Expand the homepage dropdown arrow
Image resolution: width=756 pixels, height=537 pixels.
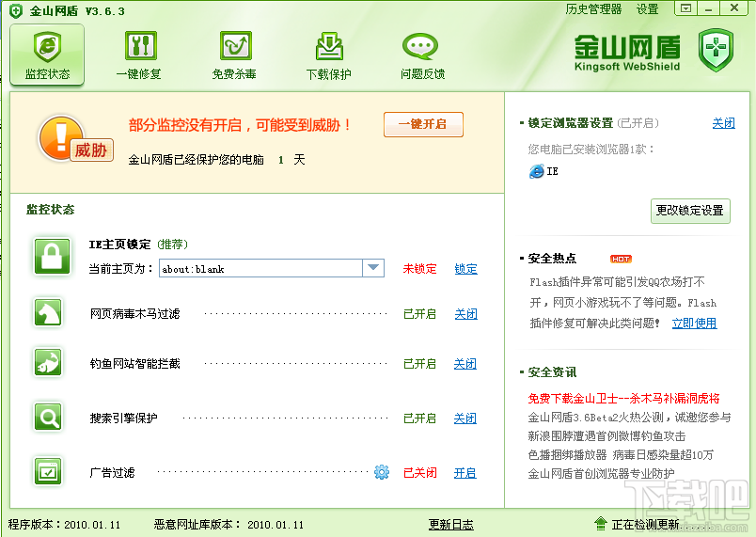coord(373,268)
